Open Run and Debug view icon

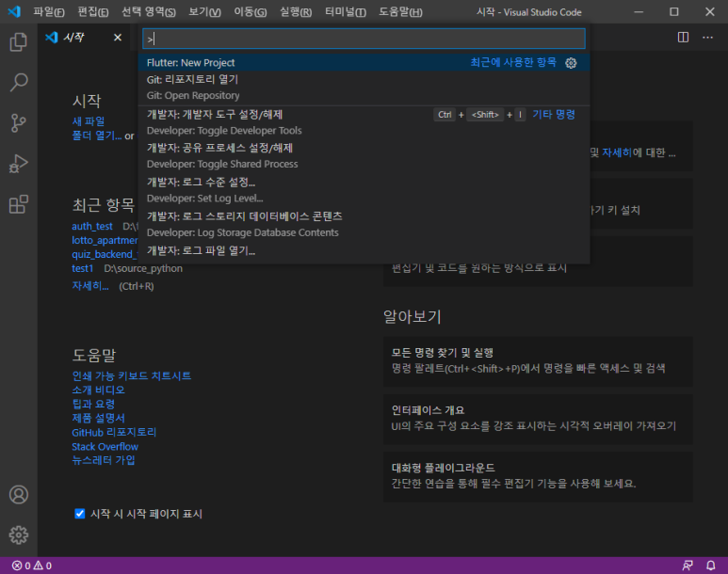[x=19, y=164]
